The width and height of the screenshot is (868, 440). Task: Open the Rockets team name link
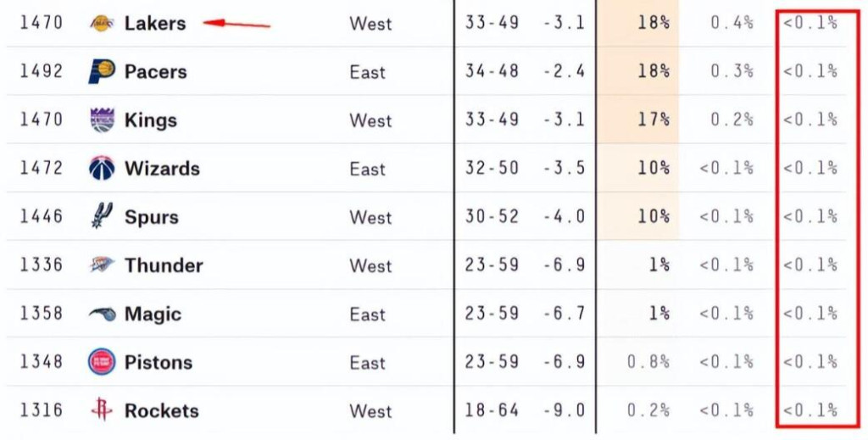pyautogui.click(x=161, y=410)
